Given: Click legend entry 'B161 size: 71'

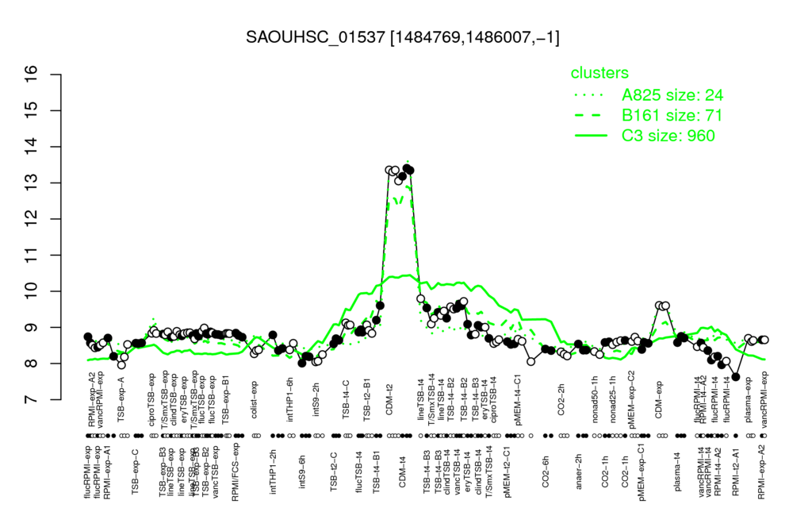Looking at the screenshot, I should [x=672, y=115].
